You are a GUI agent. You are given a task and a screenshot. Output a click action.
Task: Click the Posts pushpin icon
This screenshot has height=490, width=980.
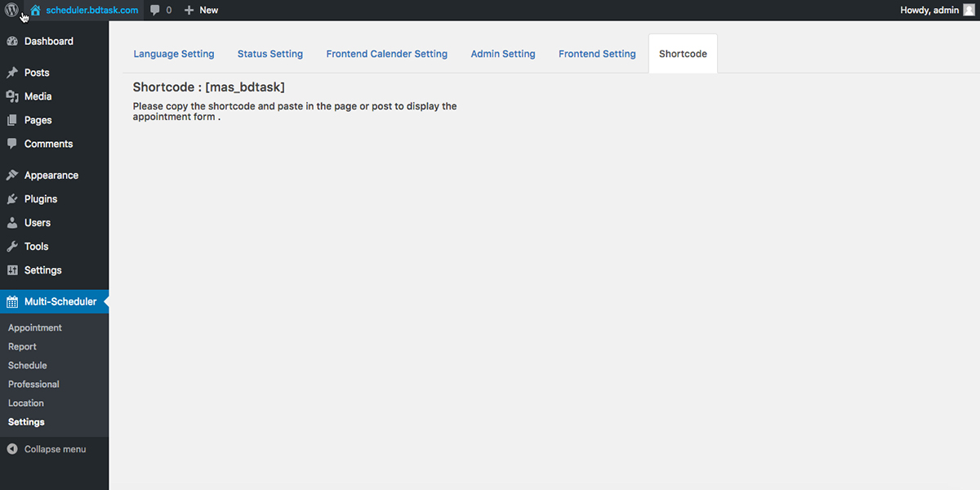click(x=12, y=73)
